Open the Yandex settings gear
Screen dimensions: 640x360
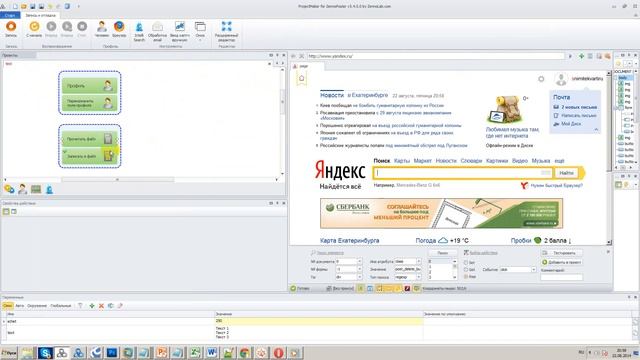click(x=541, y=79)
